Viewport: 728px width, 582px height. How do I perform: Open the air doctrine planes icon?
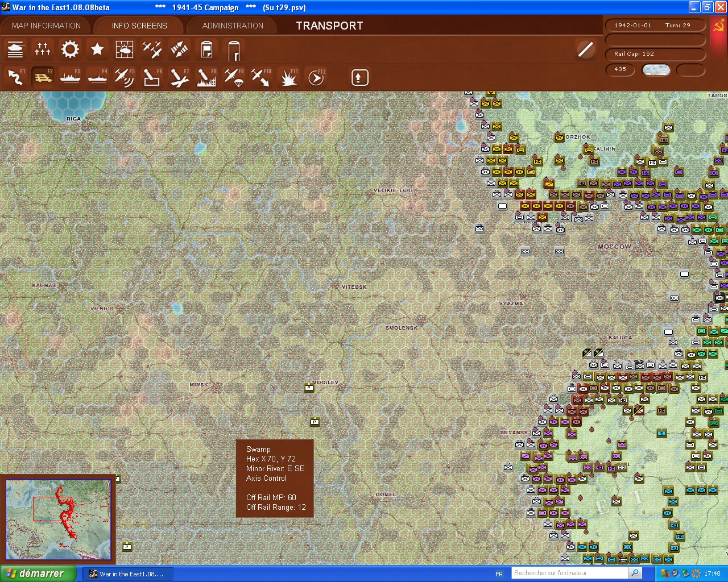152,49
